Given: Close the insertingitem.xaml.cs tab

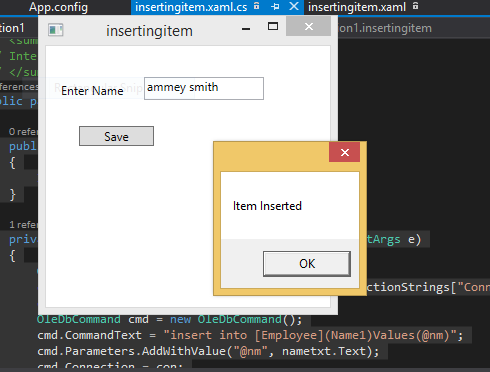Looking at the screenshot, I should tap(294, 6).
